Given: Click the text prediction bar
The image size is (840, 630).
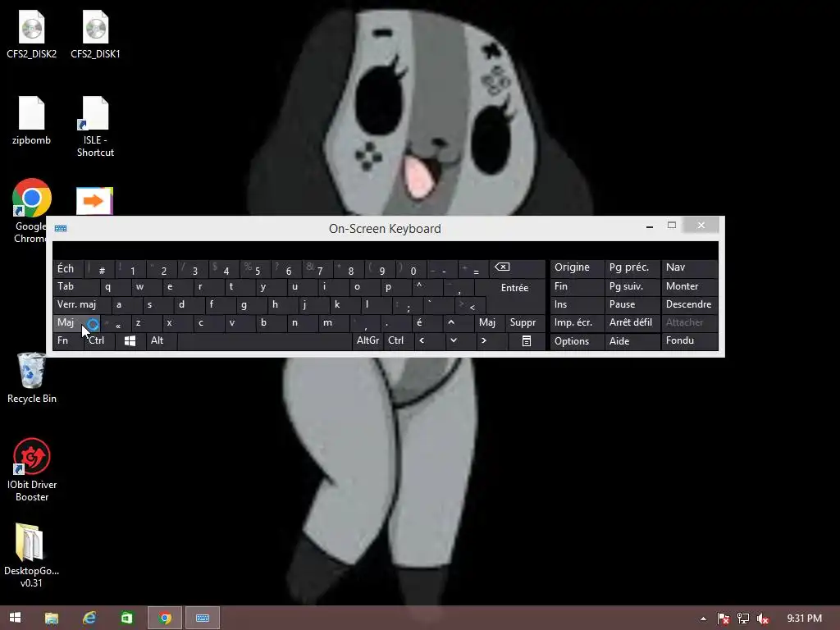Looking at the screenshot, I should [x=386, y=250].
